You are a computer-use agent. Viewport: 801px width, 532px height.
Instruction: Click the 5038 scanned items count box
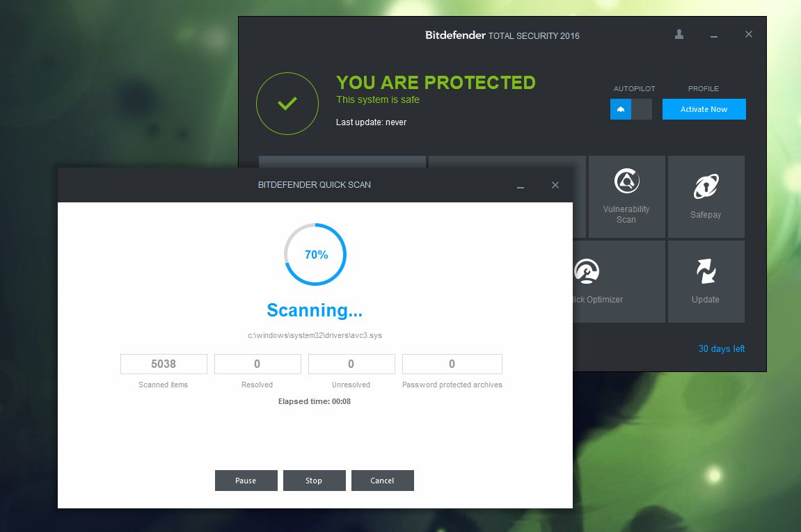pos(164,364)
